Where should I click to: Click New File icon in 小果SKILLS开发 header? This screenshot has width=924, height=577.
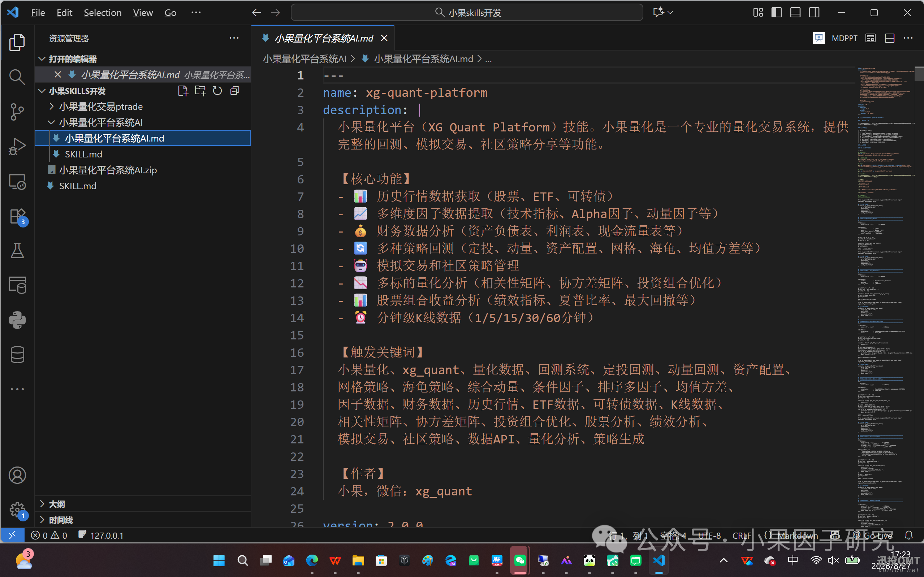click(183, 91)
